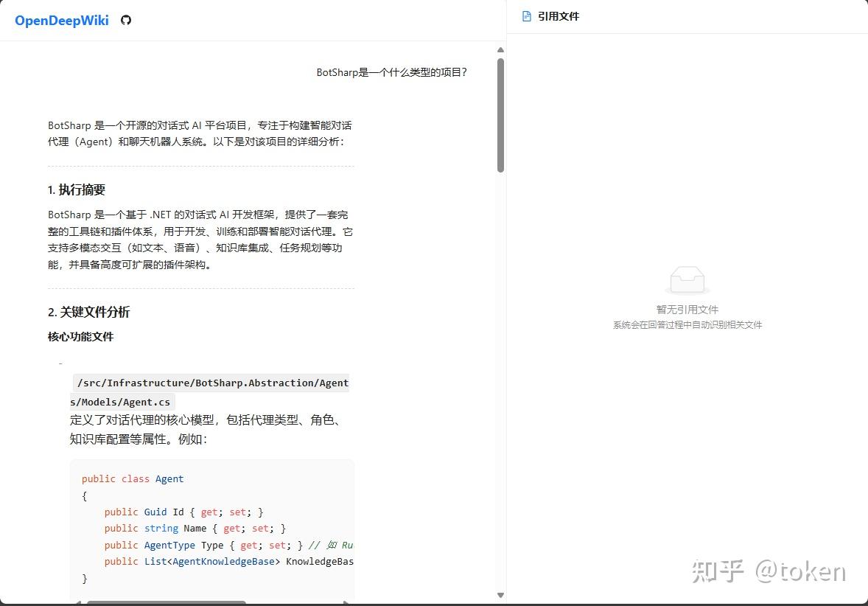Click the 引用文件 document icon in panel header
Image resolution: width=868 pixels, height=606 pixels.
[x=526, y=15]
